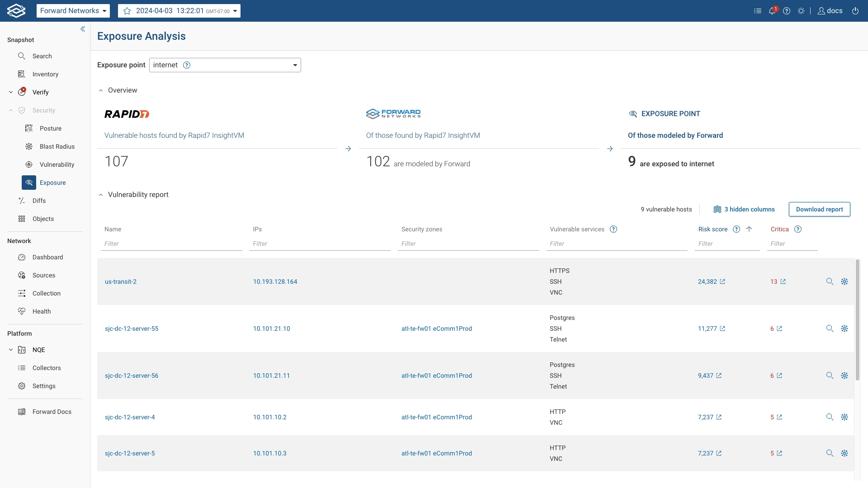
Task: Open the notifications bell in the top bar
Action: [773, 10]
